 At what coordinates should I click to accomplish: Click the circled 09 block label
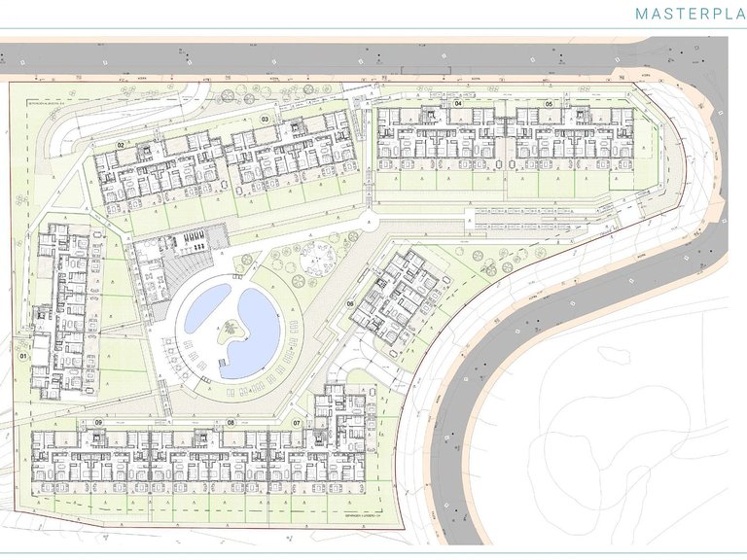[98, 422]
